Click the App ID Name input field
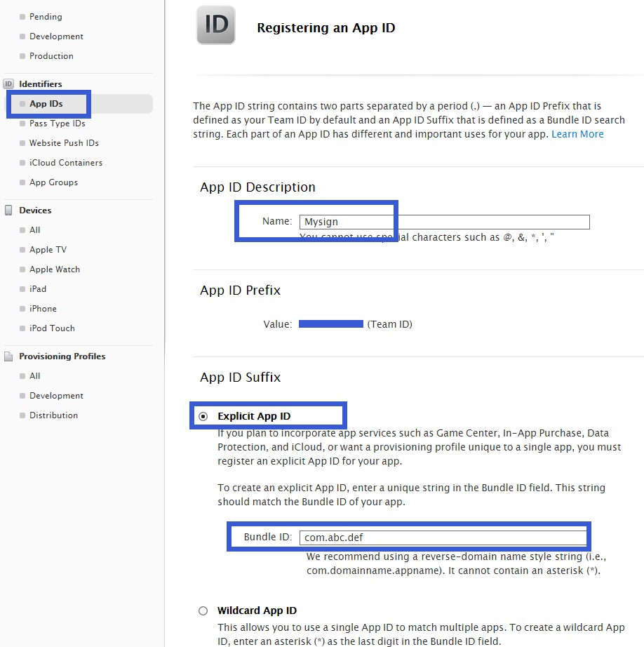The height and width of the screenshot is (647, 644). coord(444,222)
